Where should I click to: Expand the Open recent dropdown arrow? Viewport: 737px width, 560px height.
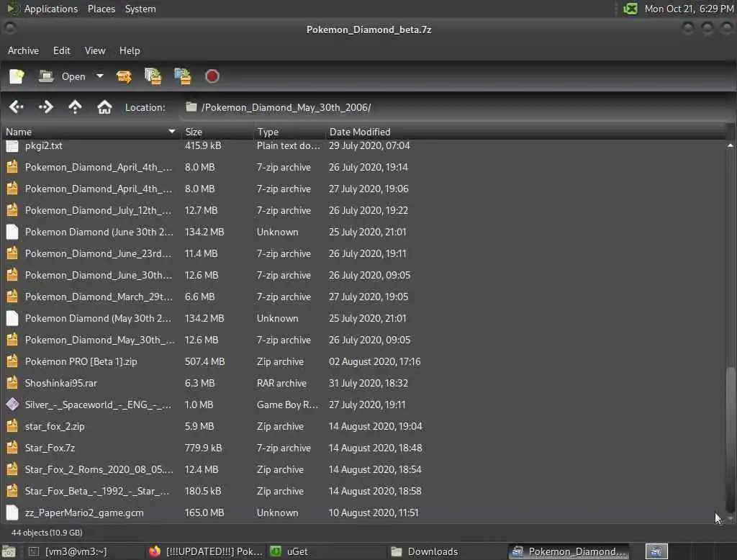[x=99, y=76]
